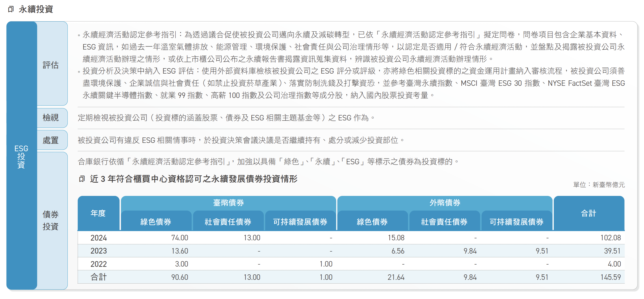Click the 15.08 cell in 2024 row
Image resolution: width=644 pixels, height=299 pixels.
pos(396,238)
